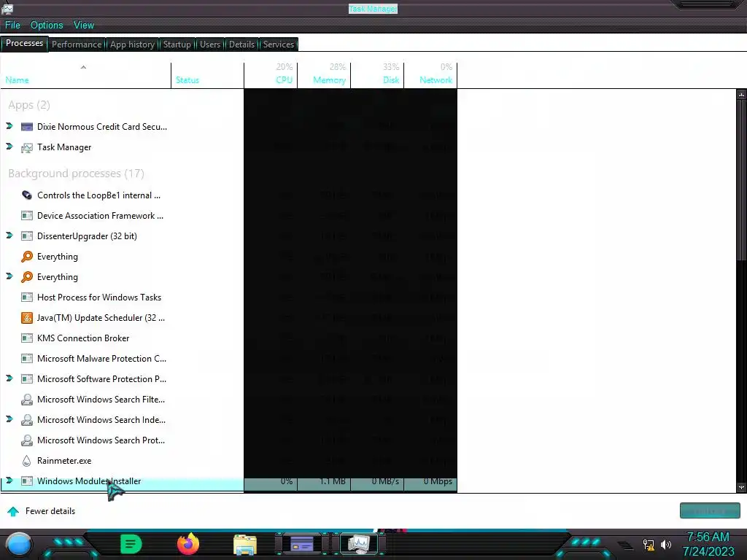Sort by the Status column header
Image resolution: width=747 pixels, height=560 pixels.
tap(207, 75)
